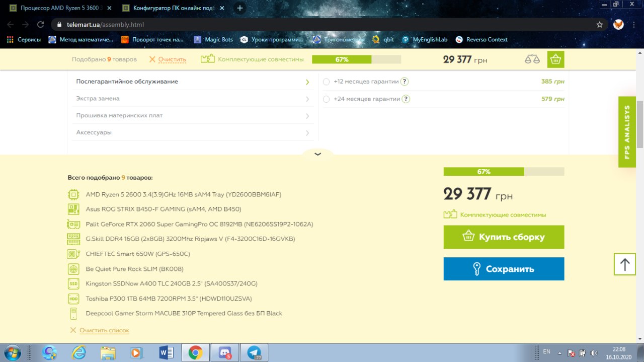
Task: Click the case icon beside Deepcool Gamer Storm
Action: click(x=73, y=313)
